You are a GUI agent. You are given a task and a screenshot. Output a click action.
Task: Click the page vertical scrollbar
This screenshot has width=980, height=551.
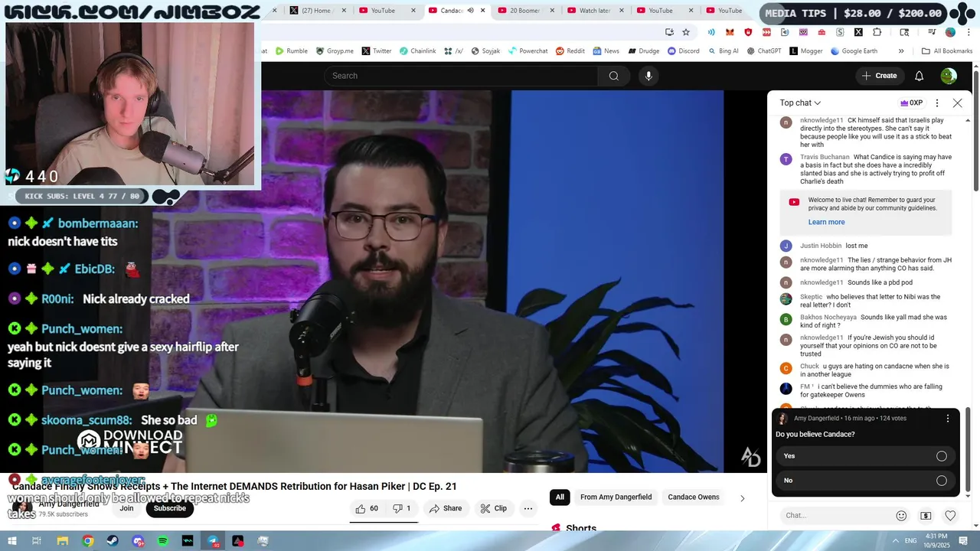coord(976,130)
